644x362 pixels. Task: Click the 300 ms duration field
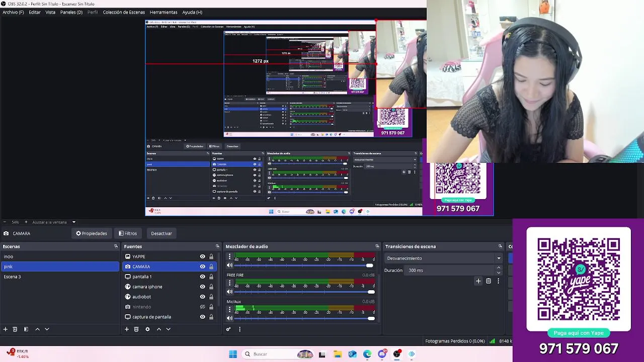(450, 270)
